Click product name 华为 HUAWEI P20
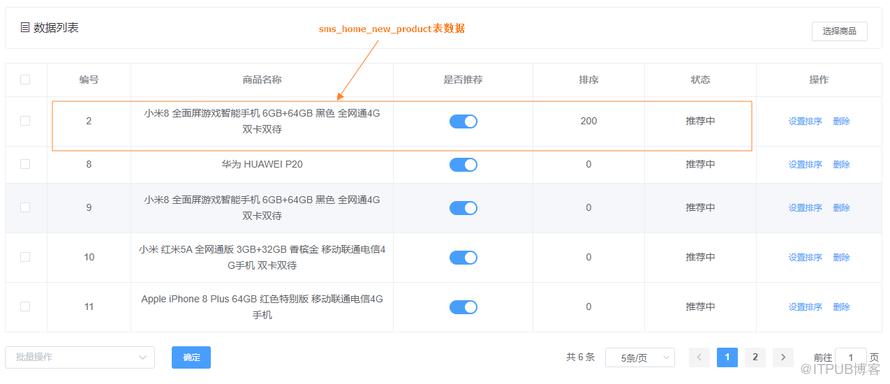 click(262, 164)
